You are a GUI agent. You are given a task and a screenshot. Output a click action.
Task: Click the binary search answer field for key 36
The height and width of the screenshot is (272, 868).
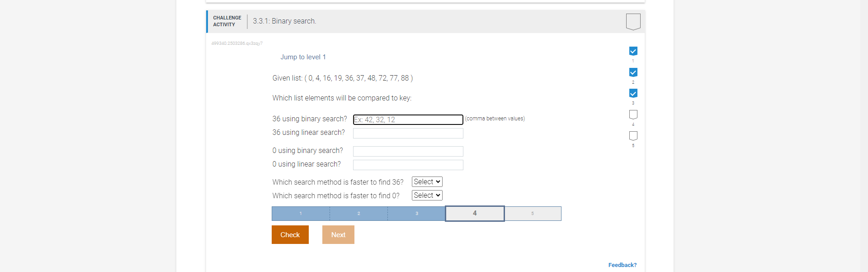(x=407, y=119)
